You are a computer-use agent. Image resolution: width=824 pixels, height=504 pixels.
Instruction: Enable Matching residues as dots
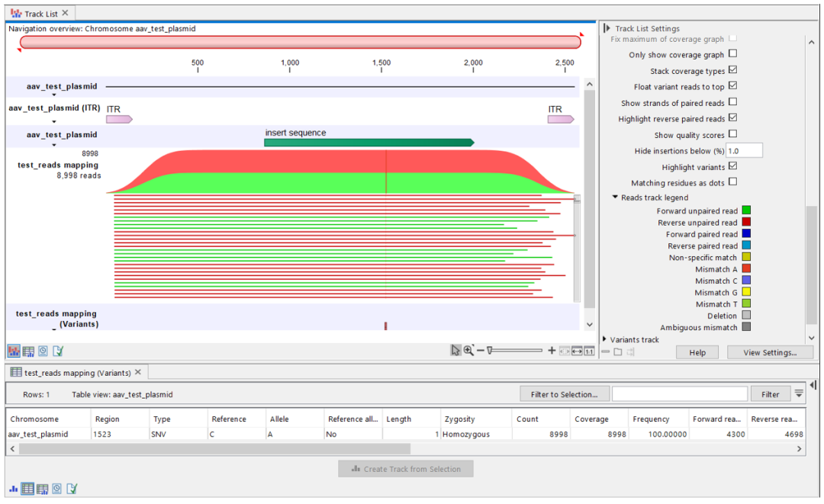pos(732,181)
